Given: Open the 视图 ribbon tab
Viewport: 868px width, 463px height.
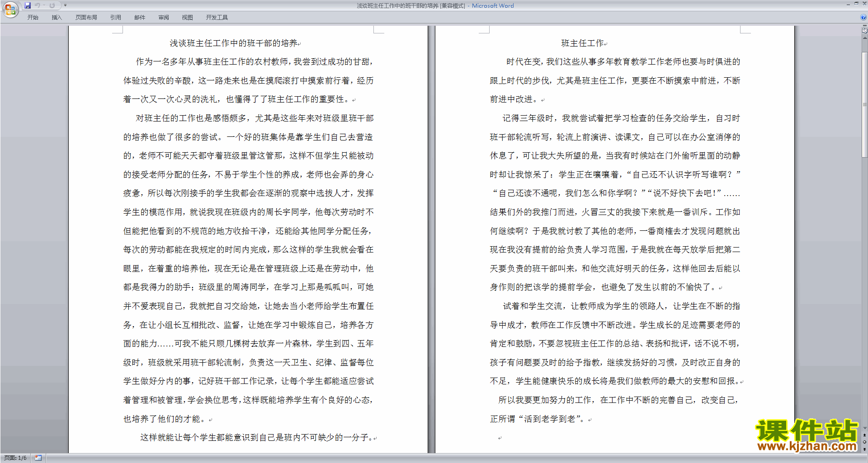Looking at the screenshot, I should [x=188, y=18].
